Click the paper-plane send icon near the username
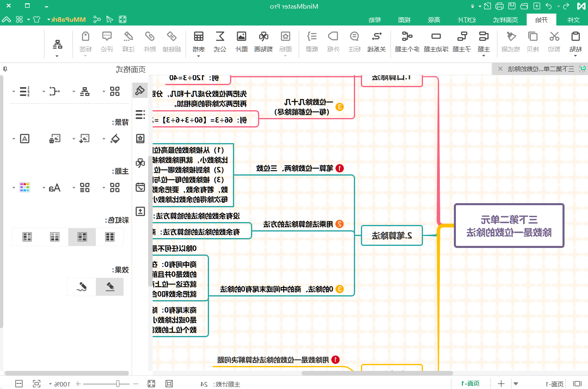The height and width of the screenshot is (389, 588). click(x=109, y=19)
